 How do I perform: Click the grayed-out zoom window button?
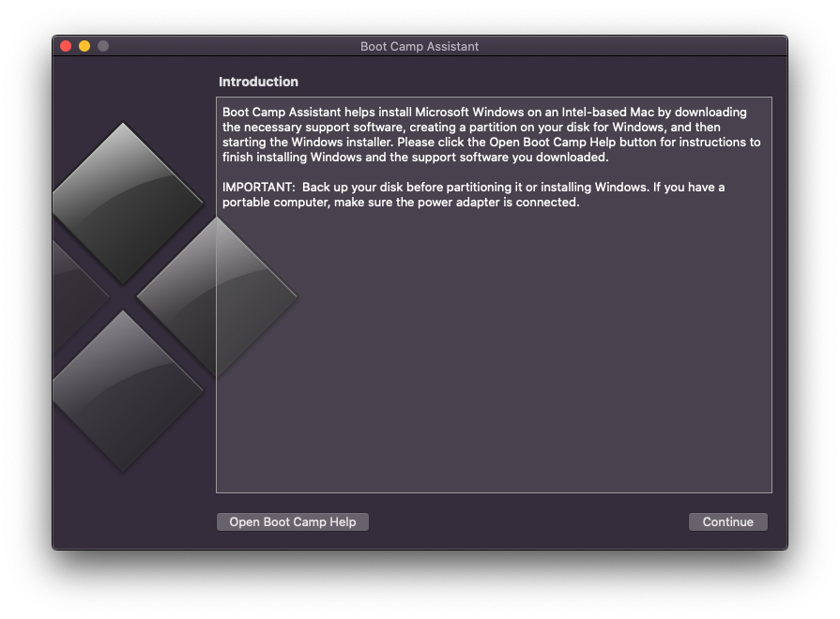click(x=103, y=46)
